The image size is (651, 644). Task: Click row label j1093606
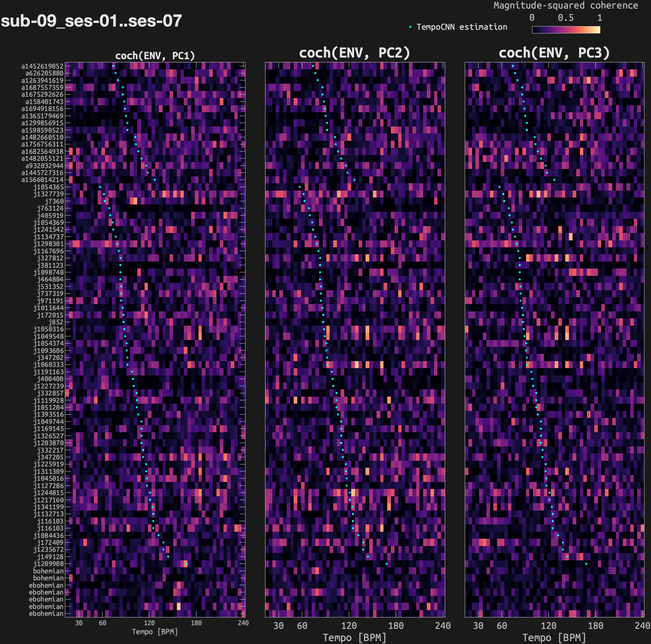coord(49,351)
